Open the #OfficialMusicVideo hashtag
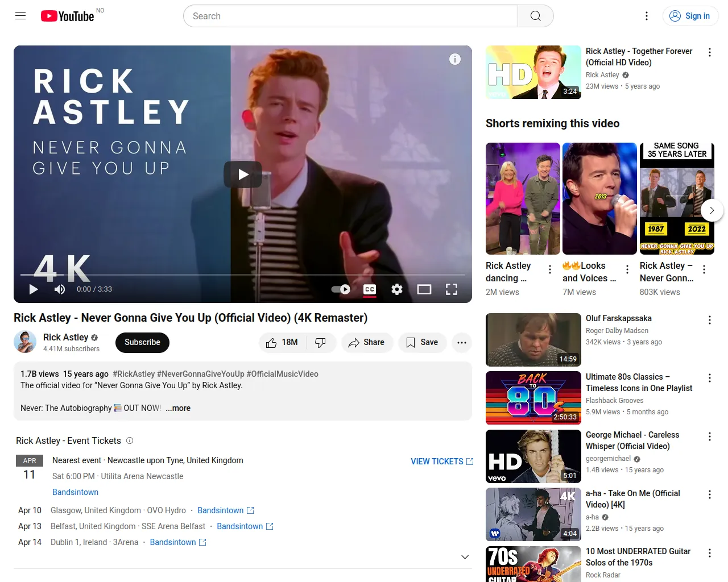This screenshot has height=582, width=728. click(x=283, y=374)
